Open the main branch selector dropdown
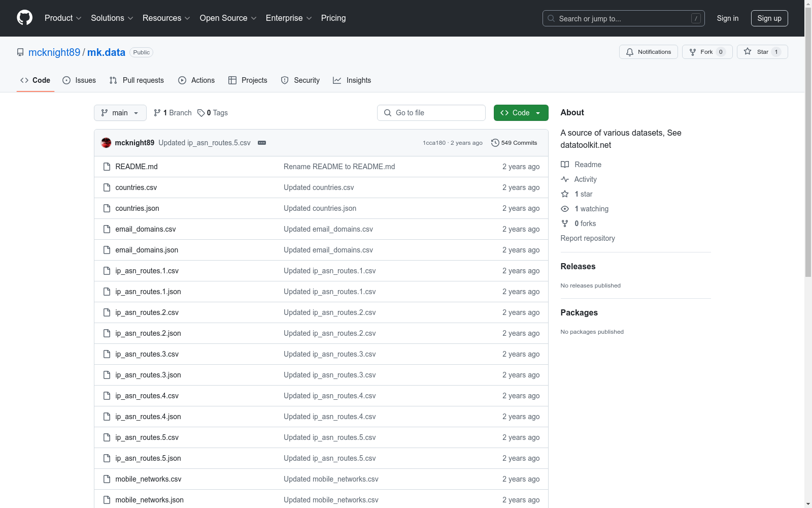 click(x=120, y=113)
